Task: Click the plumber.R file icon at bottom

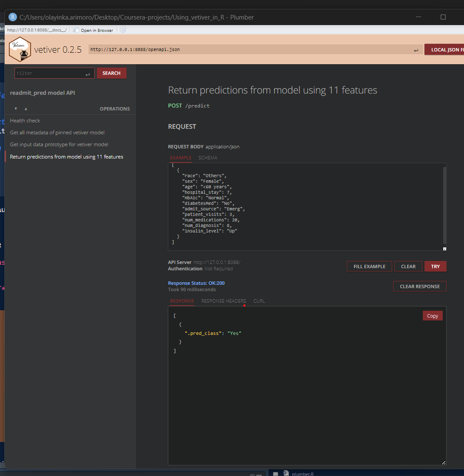Action: coord(286,473)
